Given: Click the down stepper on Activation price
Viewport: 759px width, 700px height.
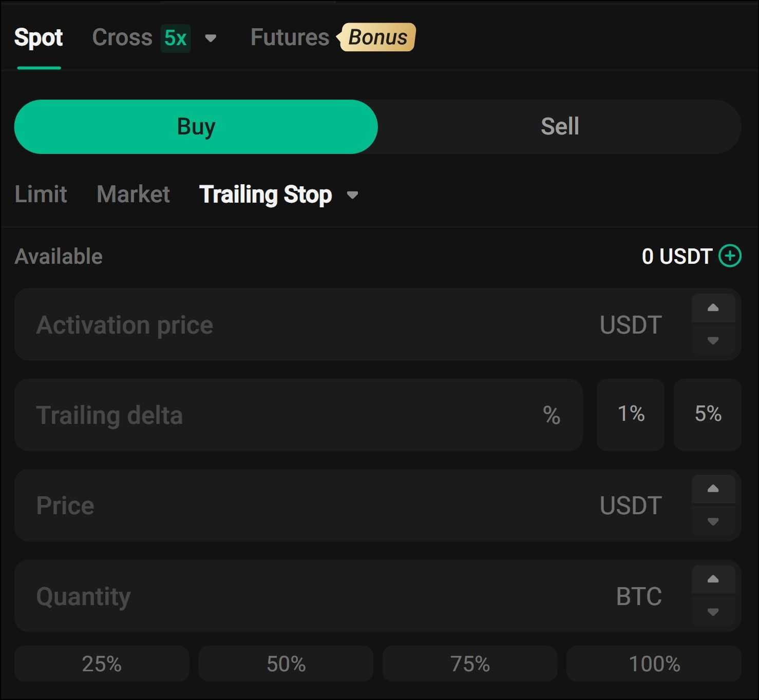Looking at the screenshot, I should [713, 341].
